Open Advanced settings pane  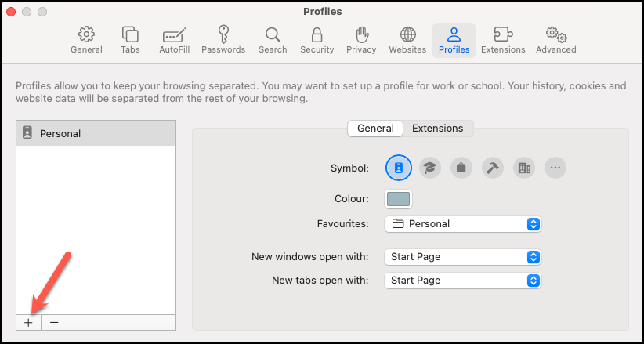pos(555,40)
